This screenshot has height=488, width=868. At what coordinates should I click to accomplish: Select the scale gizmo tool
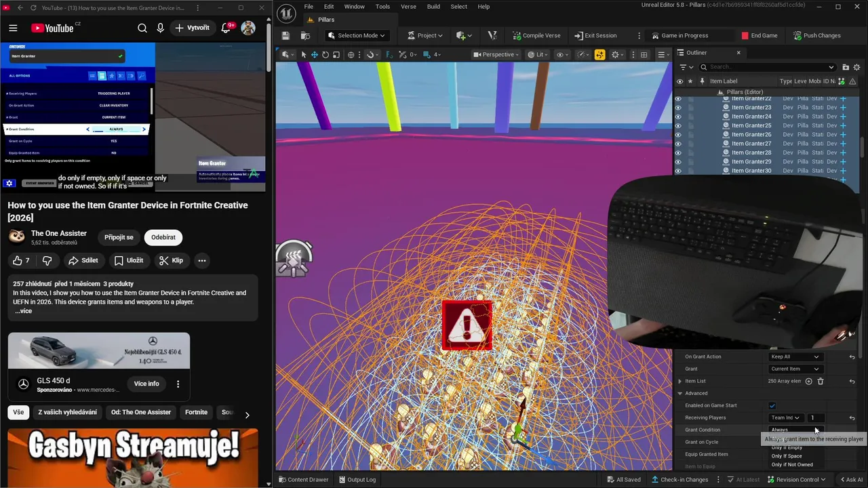click(x=336, y=54)
